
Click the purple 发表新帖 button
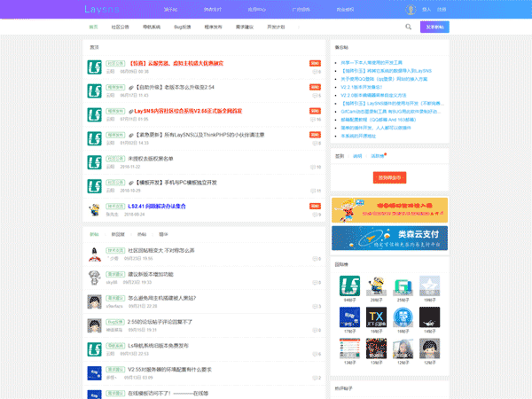435,27
